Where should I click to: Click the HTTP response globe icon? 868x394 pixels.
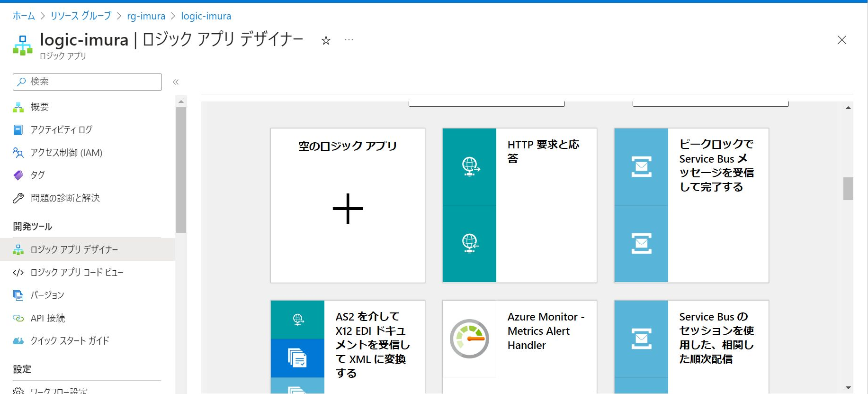click(x=470, y=244)
